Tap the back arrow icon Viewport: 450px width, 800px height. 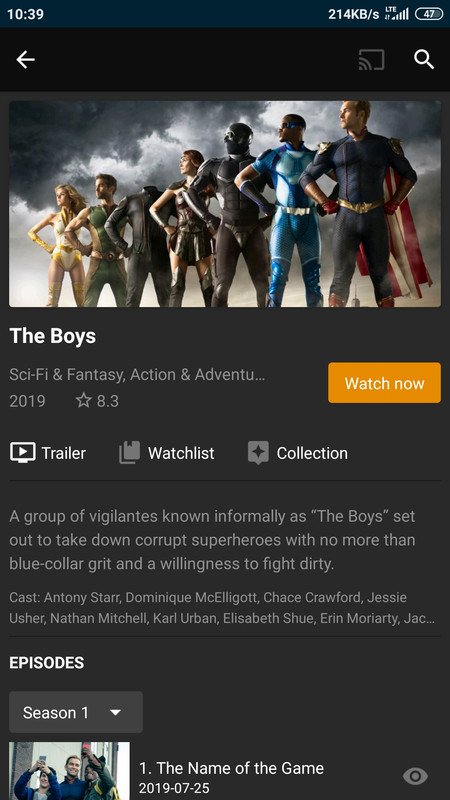pyautogui.click(x=25, y=60)
